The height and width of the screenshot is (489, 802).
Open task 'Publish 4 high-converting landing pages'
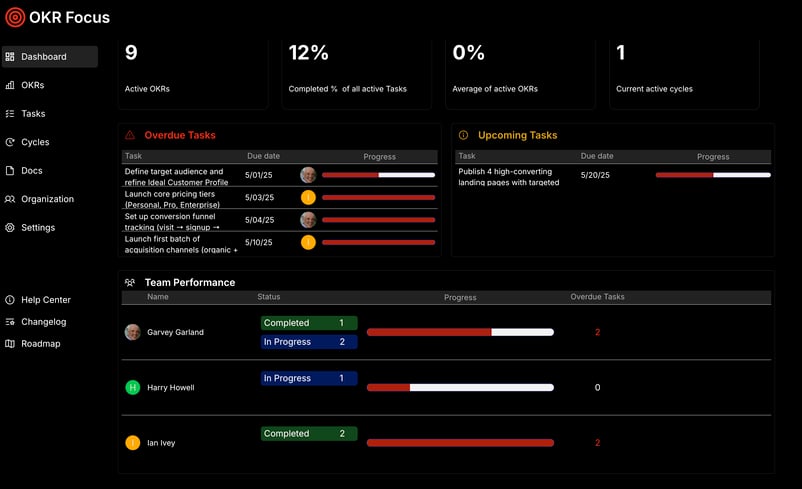pos(509,176)
